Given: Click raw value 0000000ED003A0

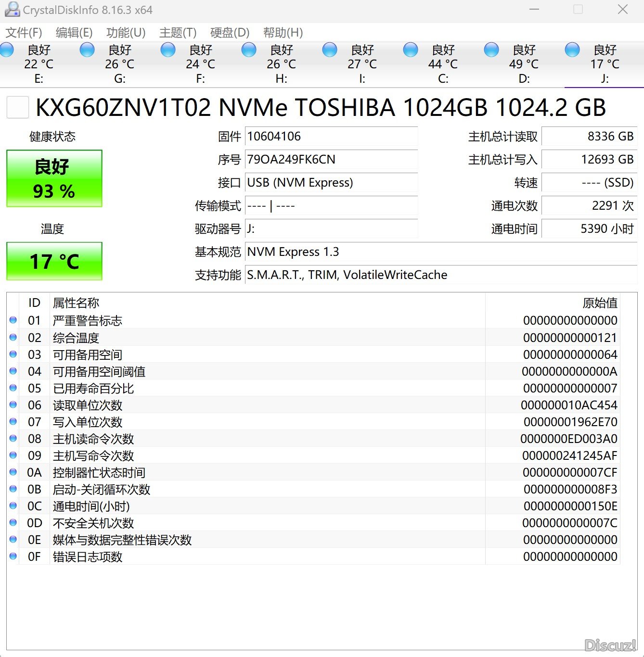Looking at the screenshot, I should click(569, 439).
